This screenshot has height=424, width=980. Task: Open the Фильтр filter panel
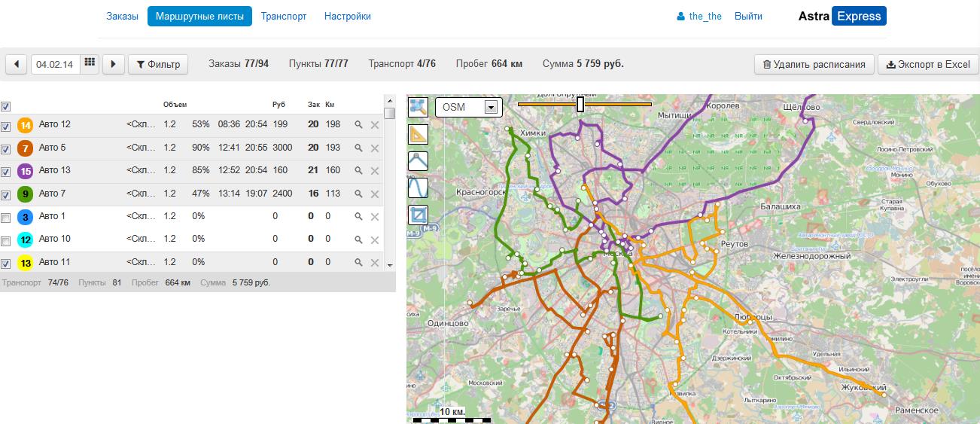158,64
